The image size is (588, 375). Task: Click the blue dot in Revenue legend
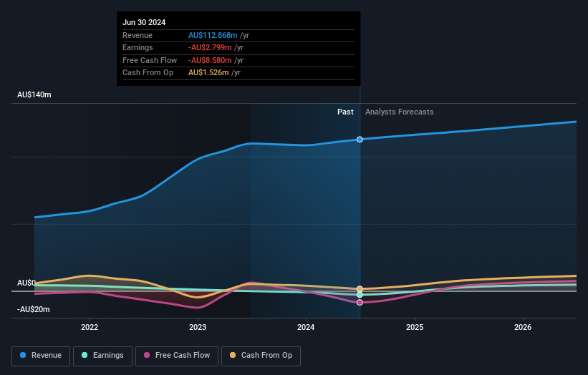(x=23, y=355)
